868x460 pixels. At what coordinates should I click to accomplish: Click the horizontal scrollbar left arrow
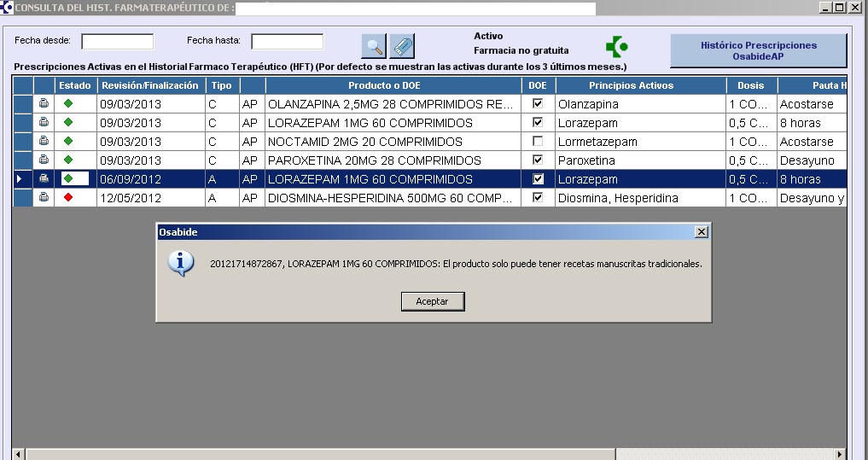(18, 454)
